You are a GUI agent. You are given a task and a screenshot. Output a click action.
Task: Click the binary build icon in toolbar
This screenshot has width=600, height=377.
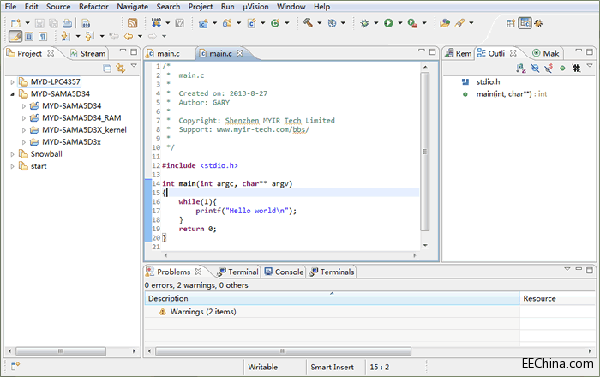click(86, 23)
